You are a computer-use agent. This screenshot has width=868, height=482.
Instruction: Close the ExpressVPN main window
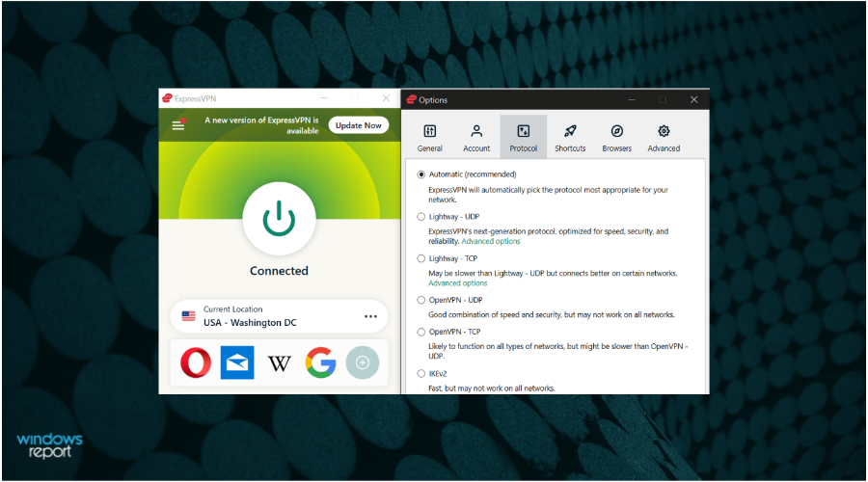pyautogui.click(x=386, y=98)
